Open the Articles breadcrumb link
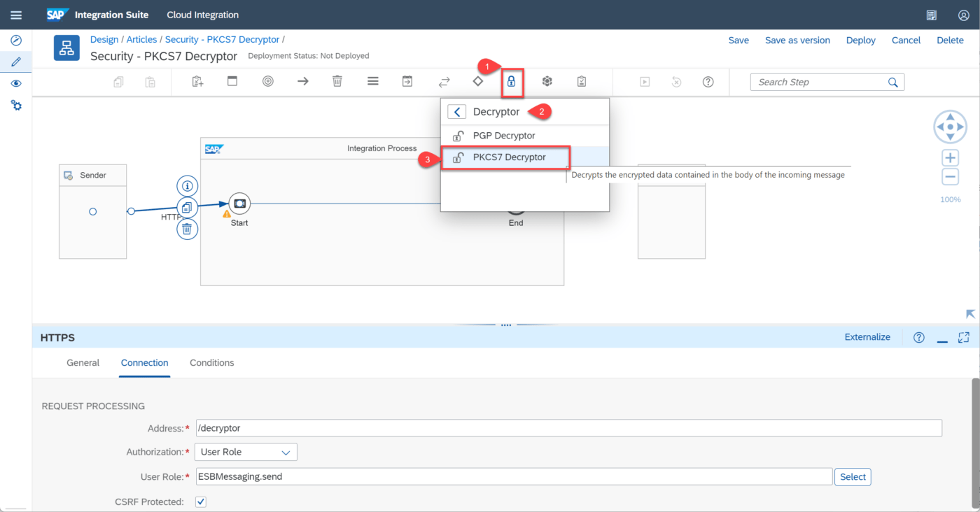This screenshot has height=512, width=980. [141, 40]
